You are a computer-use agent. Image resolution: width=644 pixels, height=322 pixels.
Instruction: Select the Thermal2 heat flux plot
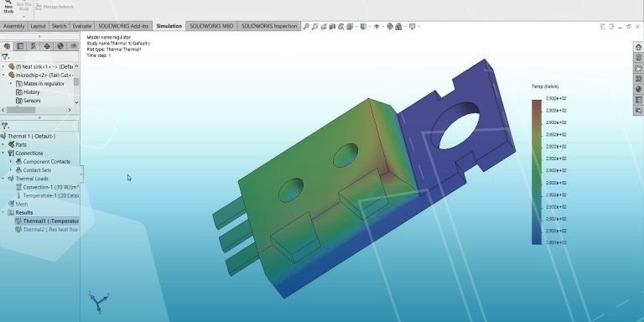46,230
